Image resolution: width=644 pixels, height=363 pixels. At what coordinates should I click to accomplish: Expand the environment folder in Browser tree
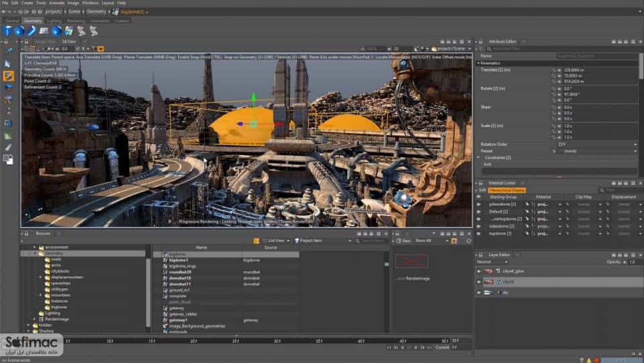(x=34, y=247)
